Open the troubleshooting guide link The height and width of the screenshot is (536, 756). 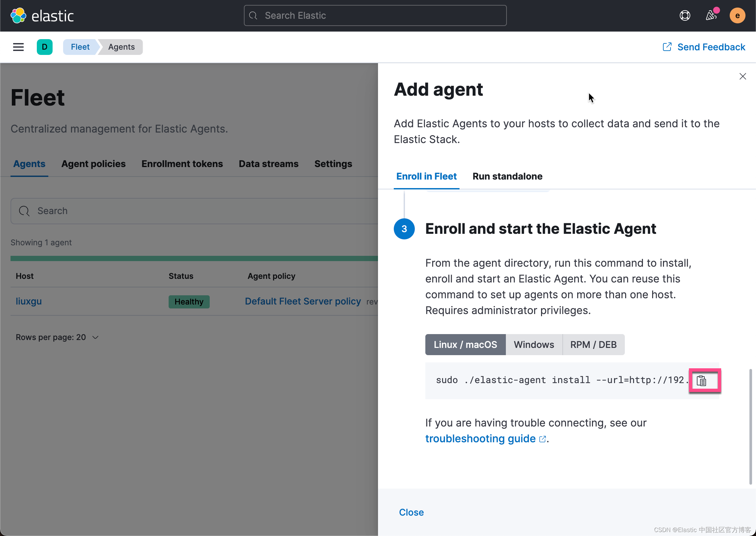click(480, 438)
